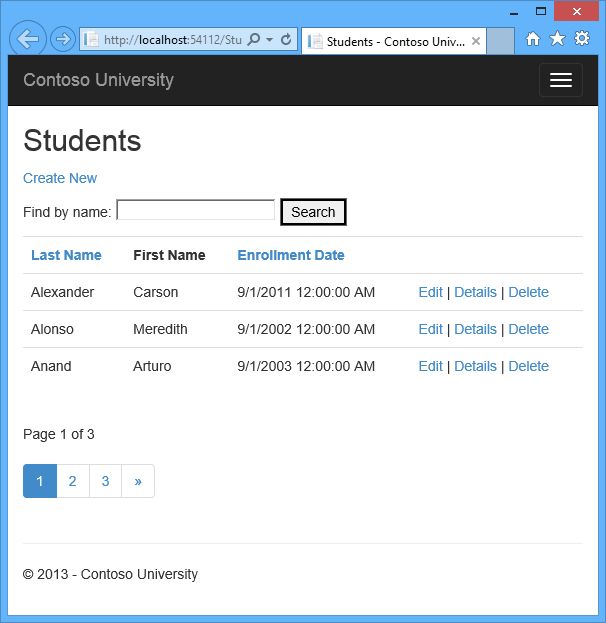
Task: Click the Students page heading
Action: click(82, 141)
